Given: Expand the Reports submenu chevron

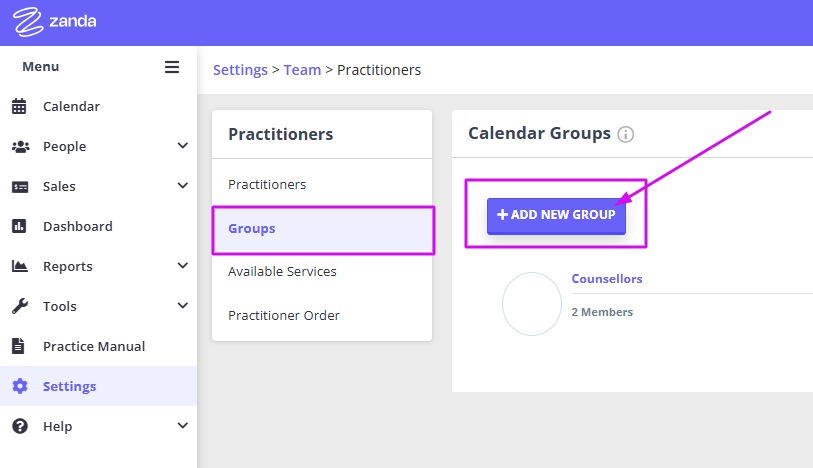Looking at the screenshot, I should (183, 266).
